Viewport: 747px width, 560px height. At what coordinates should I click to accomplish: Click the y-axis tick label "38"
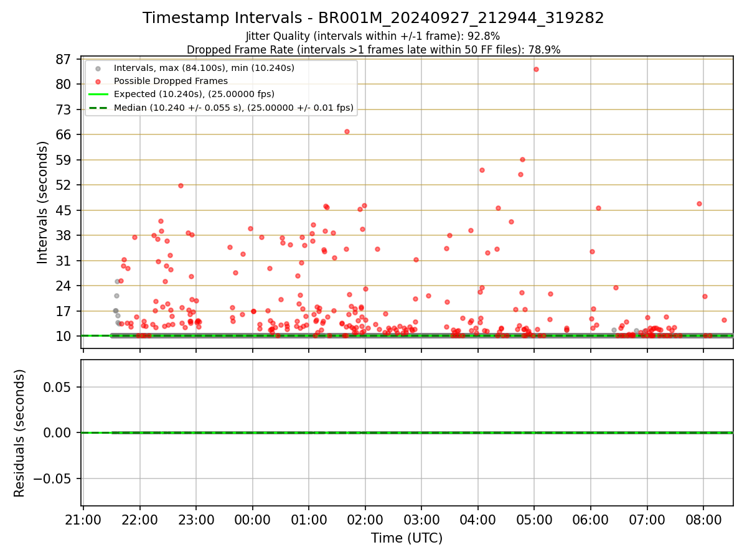(64, 235)
